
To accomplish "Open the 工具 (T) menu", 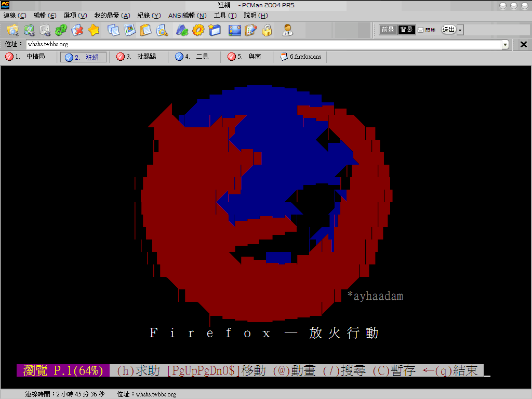I will click(225, 16).
